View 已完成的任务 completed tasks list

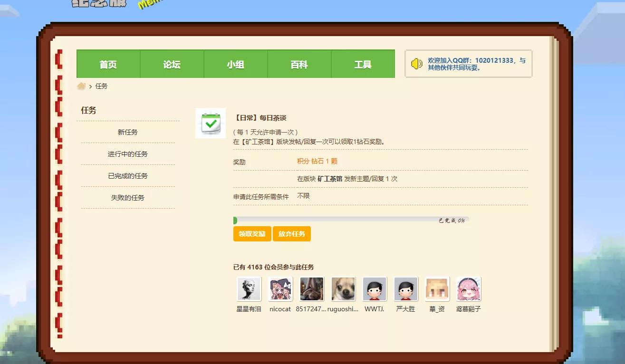128,176
